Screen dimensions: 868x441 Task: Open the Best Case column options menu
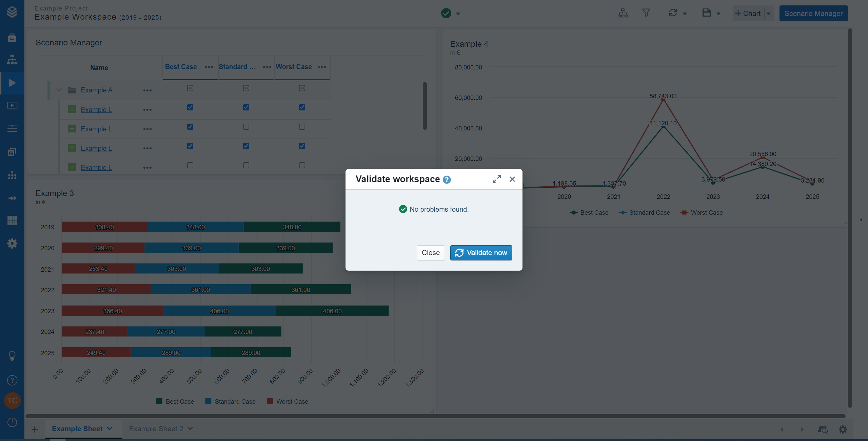209,67
